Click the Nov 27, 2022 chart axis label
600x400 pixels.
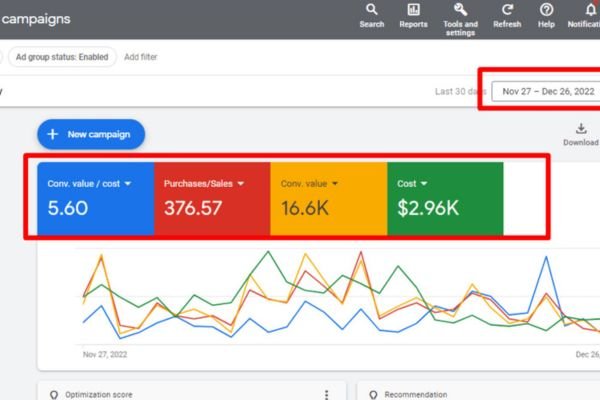click(105, 354)
